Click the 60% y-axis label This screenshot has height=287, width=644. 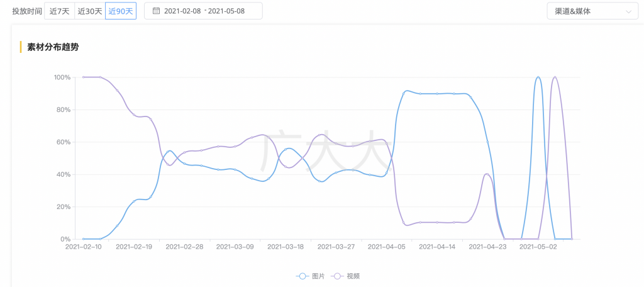point(64,142)
